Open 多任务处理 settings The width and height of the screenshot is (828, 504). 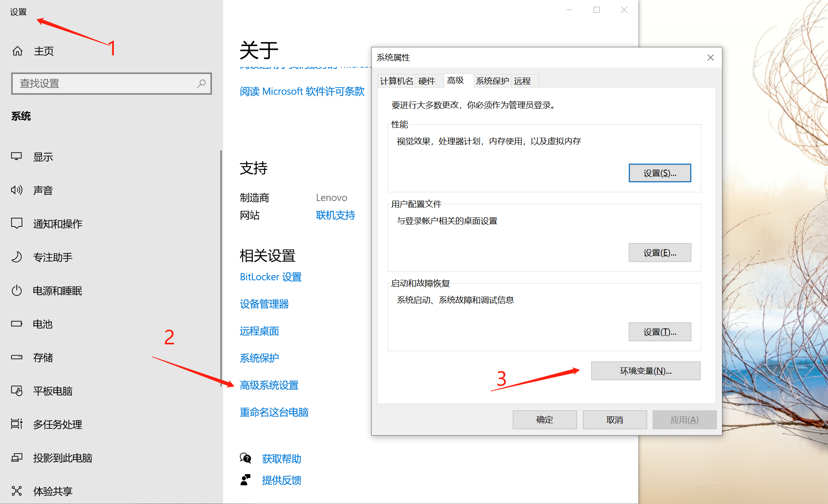57,424
